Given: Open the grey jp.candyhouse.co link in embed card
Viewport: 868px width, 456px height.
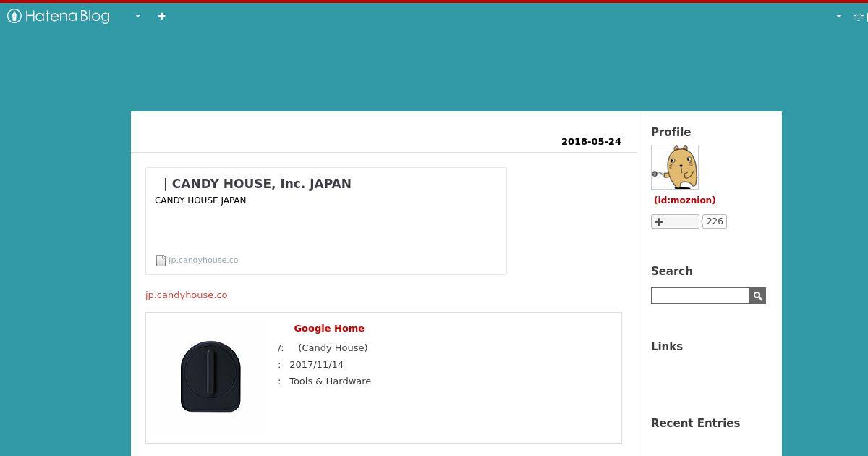Looking at the screenshot, I should pyautogui.click(x=203, y=260).
